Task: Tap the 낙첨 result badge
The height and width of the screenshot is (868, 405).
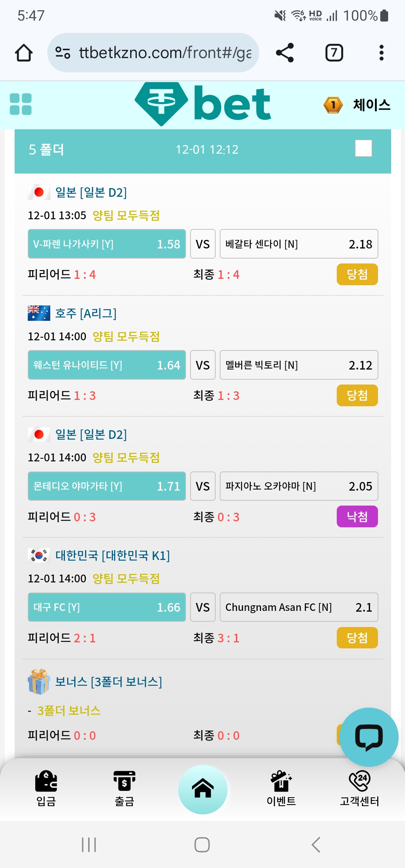Action: point(357,516)
